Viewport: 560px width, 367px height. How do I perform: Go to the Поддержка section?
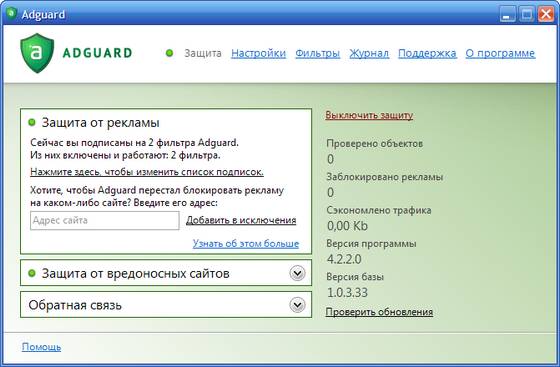[x=427, y=53]
